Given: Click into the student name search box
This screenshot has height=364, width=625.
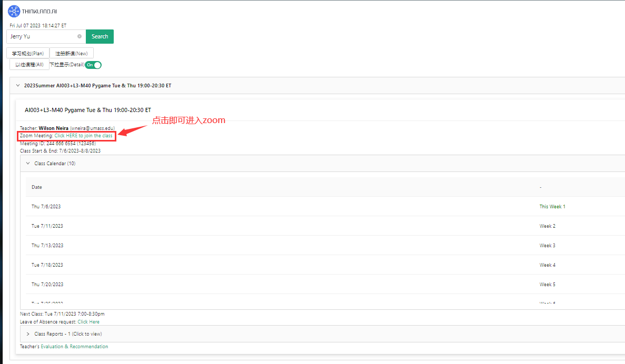Looking at the screenshot, I should pyautogui.click(x=42, y=37).
